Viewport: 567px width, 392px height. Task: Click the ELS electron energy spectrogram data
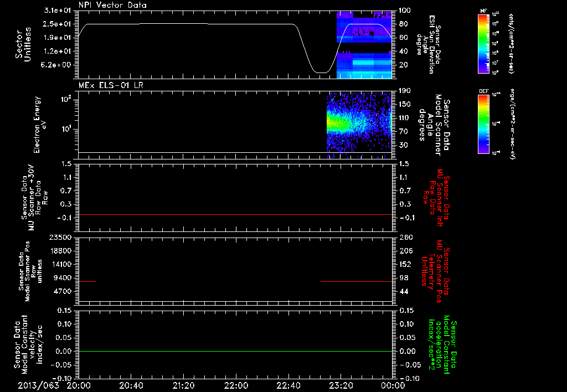click(x=359, y=126)
